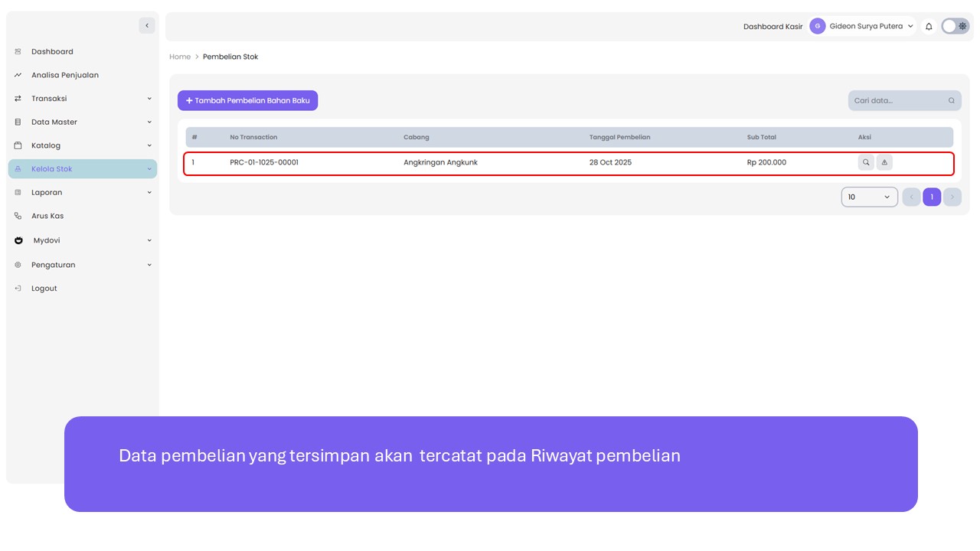The width and height of the screenshot is (980, 551).
Task: View details with the magnifier action icon
Action: click(866, 162)
